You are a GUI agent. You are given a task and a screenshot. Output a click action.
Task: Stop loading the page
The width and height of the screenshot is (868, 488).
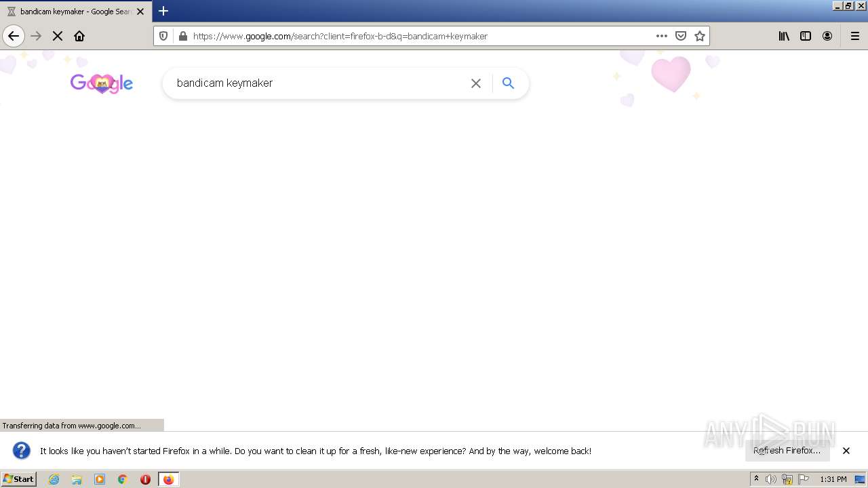58,36
